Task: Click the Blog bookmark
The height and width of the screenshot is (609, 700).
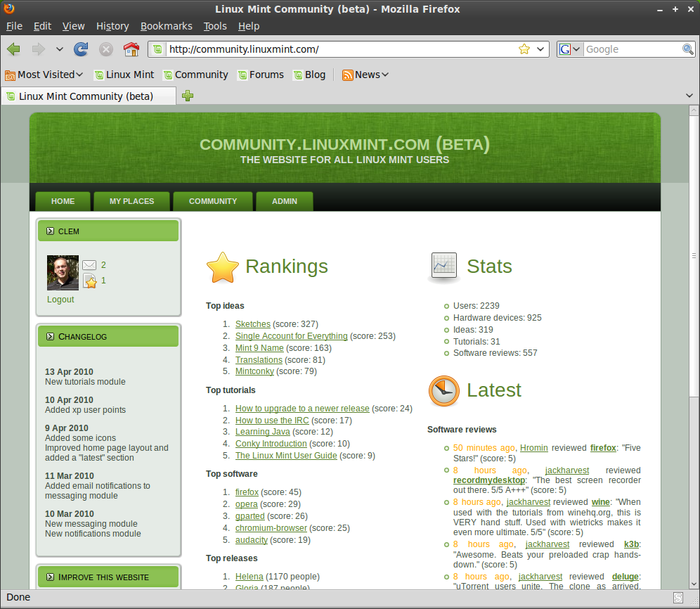Action: pyautogui.click(x=309, y=75)
